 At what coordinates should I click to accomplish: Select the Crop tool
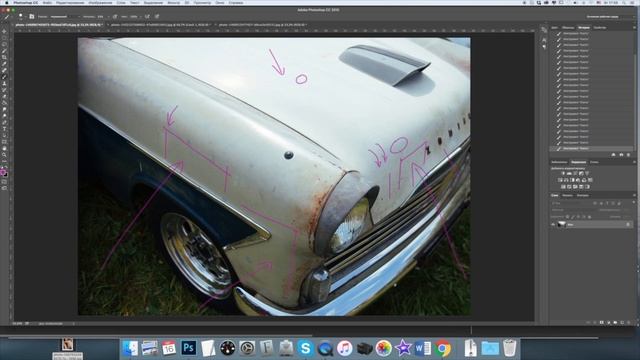tap(4, 57)
